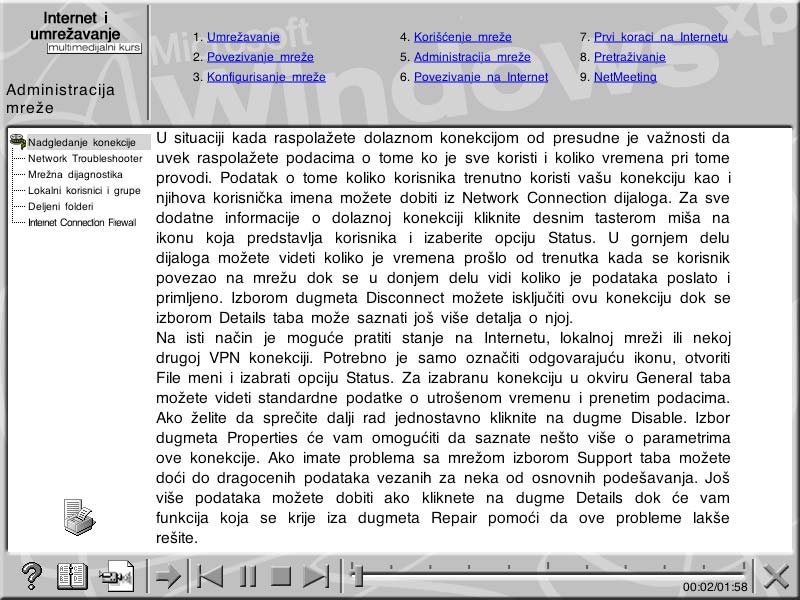Open the NetMeeting lesson link
This screenshot has width=800, height=600.
(x=625, y=77)
